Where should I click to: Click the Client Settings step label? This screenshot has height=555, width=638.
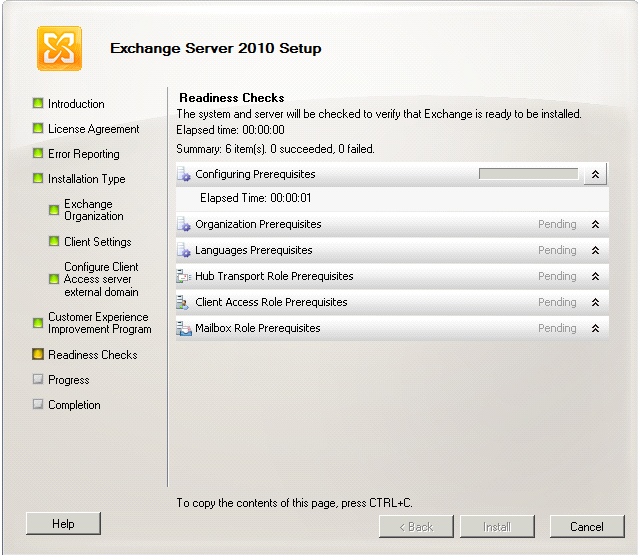pos(98,242)
